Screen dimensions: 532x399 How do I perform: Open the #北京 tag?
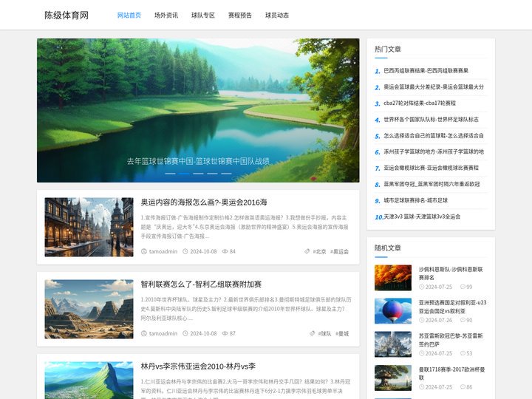click(x=319, y=251)
